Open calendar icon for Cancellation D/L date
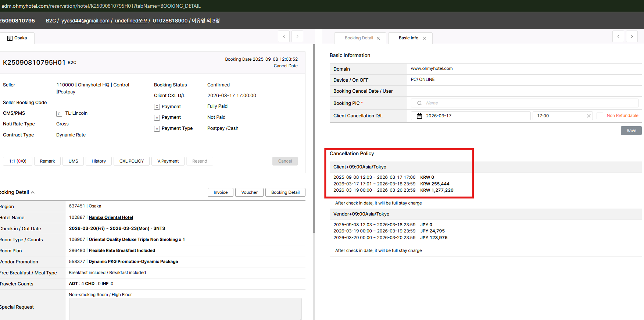The width and height of the screenshot is (644, 320). (x=419, y=116)
